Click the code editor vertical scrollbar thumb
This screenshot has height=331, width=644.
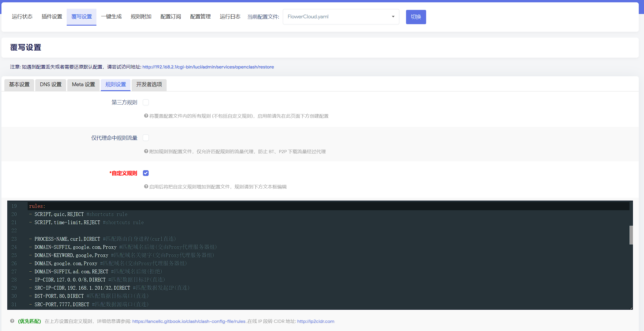pyautogui.click(x=631, y=235)
